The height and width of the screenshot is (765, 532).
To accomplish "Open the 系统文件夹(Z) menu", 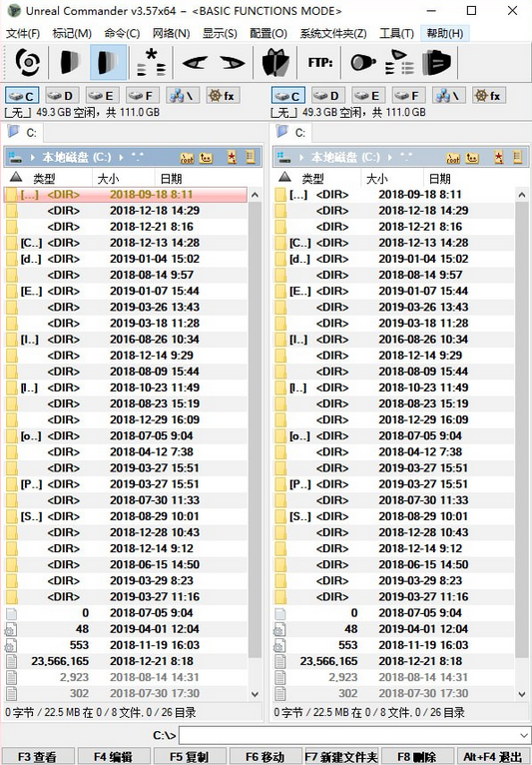I will point(333,34).
